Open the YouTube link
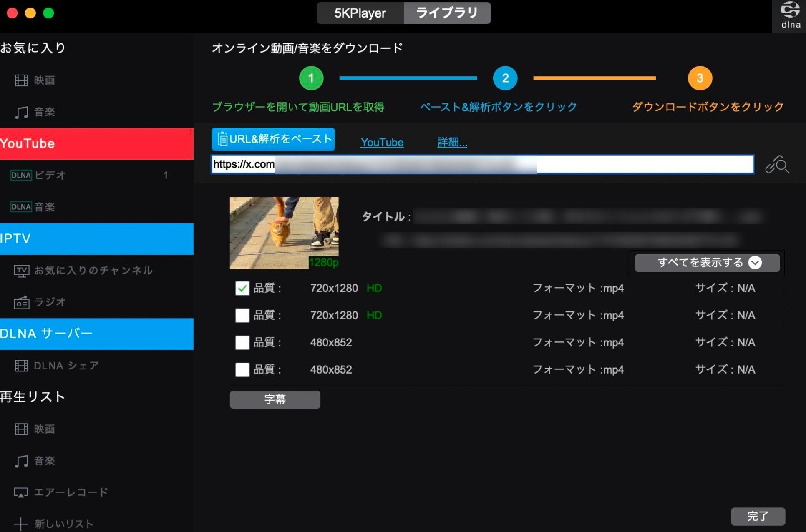This screenshot has width=806, height=532. [x=382, y=142]
